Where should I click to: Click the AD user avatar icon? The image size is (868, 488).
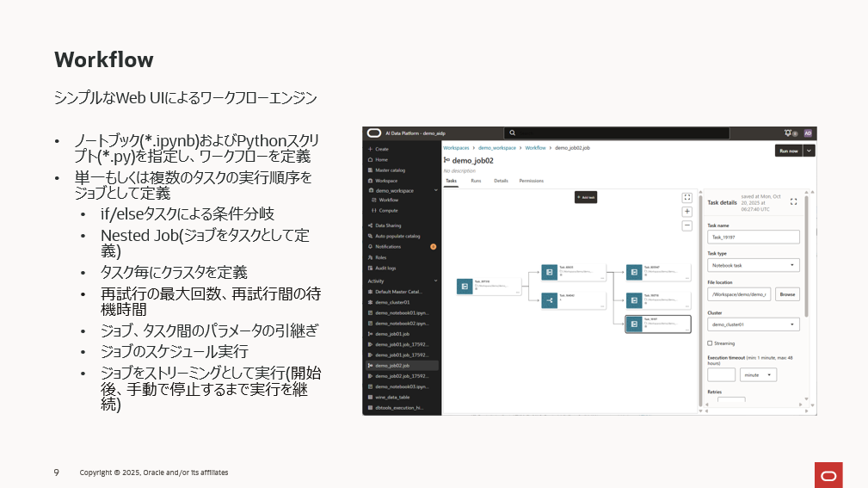[808, 133]
